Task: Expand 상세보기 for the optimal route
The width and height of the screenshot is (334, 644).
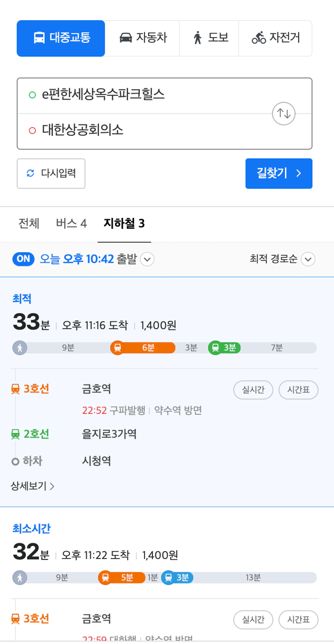Action: click(x=33, y=486)
